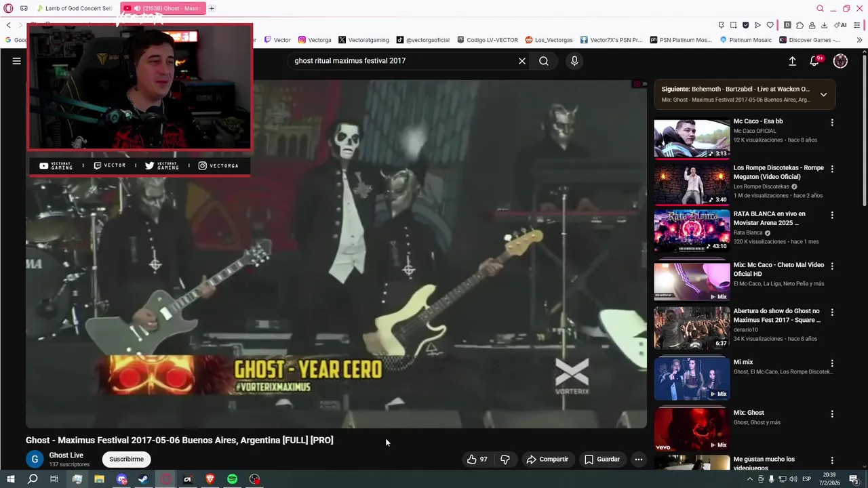Open Steam from the taskbar

pos(143,479)
